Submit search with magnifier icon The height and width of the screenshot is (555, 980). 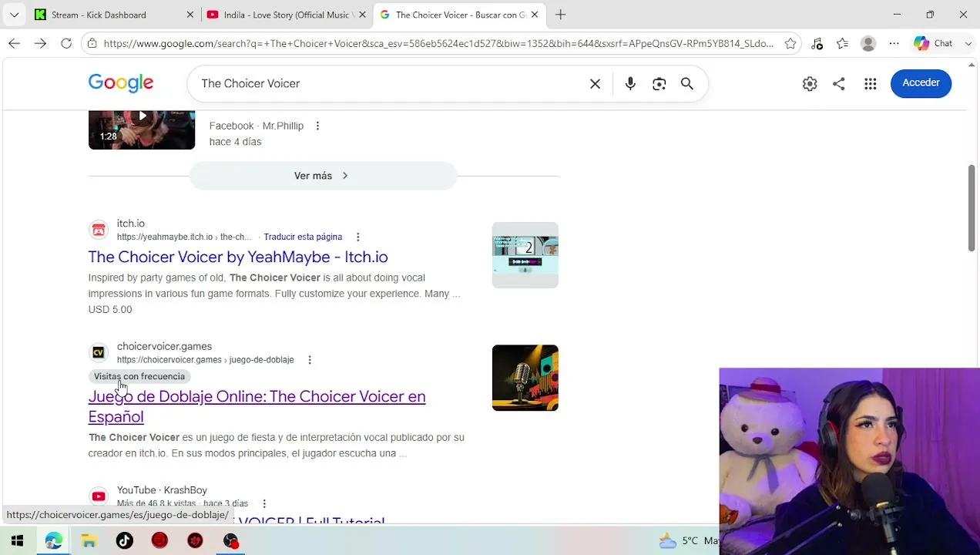(x=687, y=83)
